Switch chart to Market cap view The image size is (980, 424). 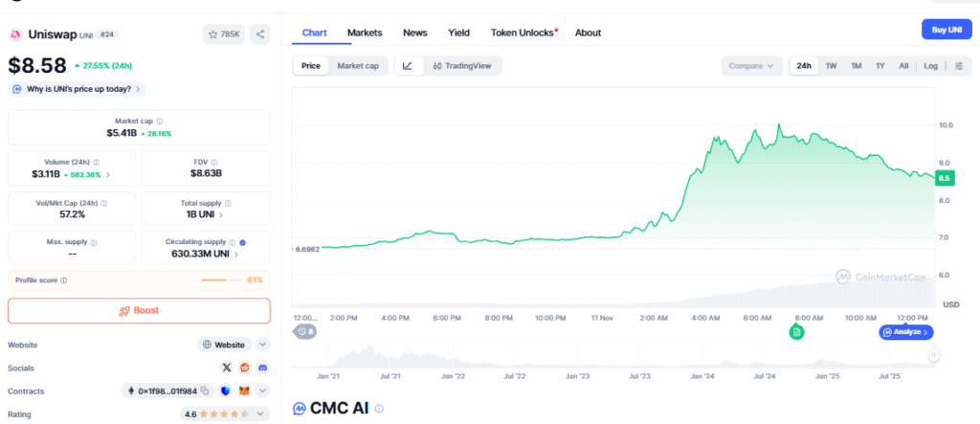358,66
